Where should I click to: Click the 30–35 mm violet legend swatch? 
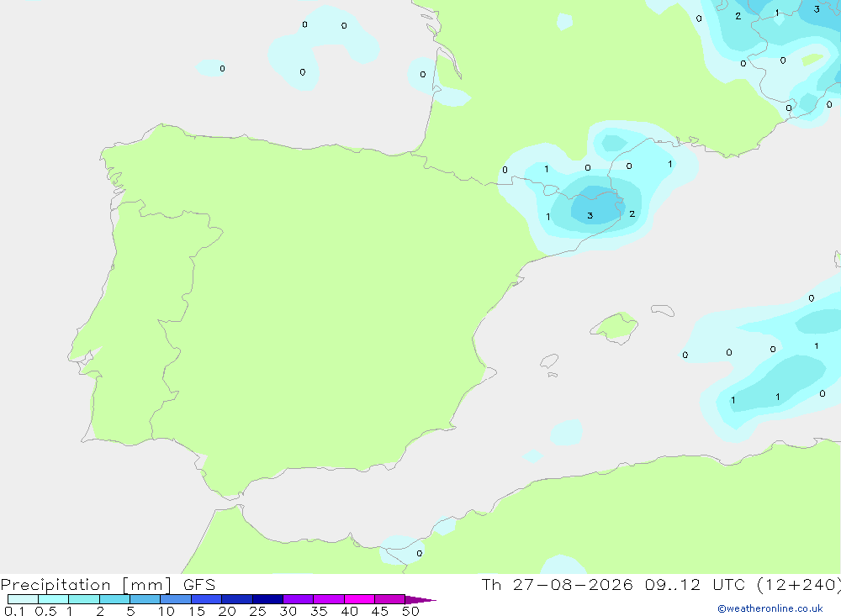[299, 599]
